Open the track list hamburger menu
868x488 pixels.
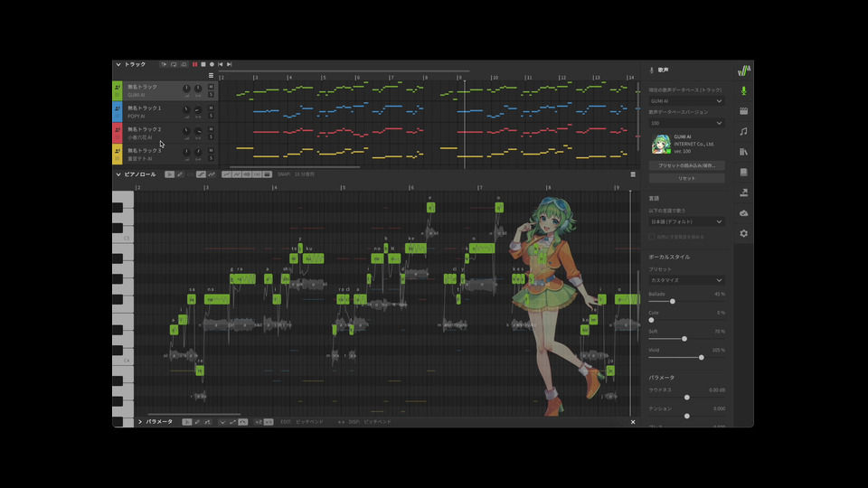point(211,76)
